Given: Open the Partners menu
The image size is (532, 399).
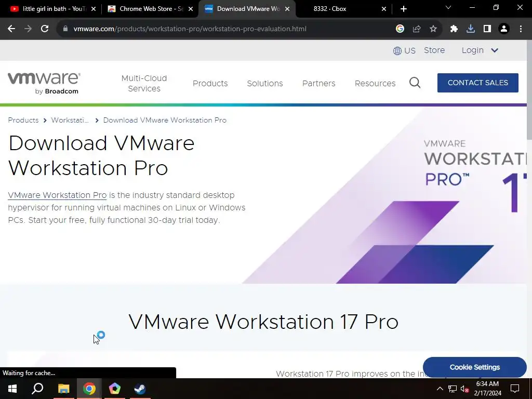Looking at the screenshot, I should click(318, 83).
